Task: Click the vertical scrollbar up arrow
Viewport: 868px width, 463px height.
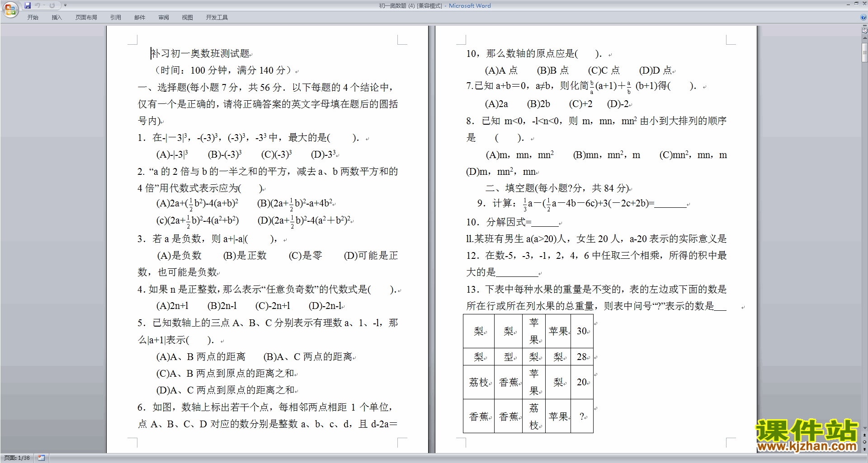Action: (x=864, y=39)
